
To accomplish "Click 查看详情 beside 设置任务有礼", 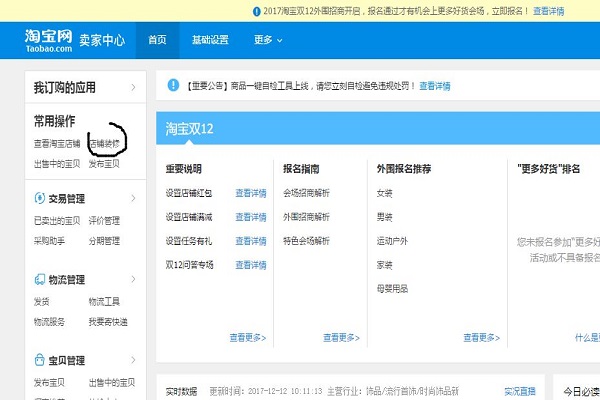I will pos(251,241).
